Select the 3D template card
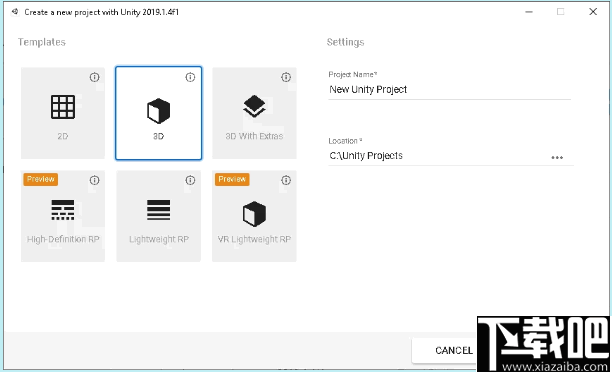This screenshot has height=372, width=612. point(158,113)
